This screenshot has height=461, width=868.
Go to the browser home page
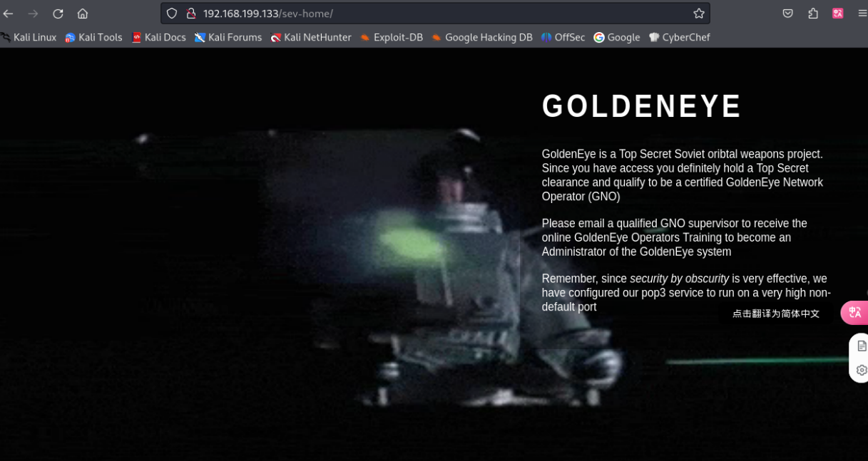[83, 14]
